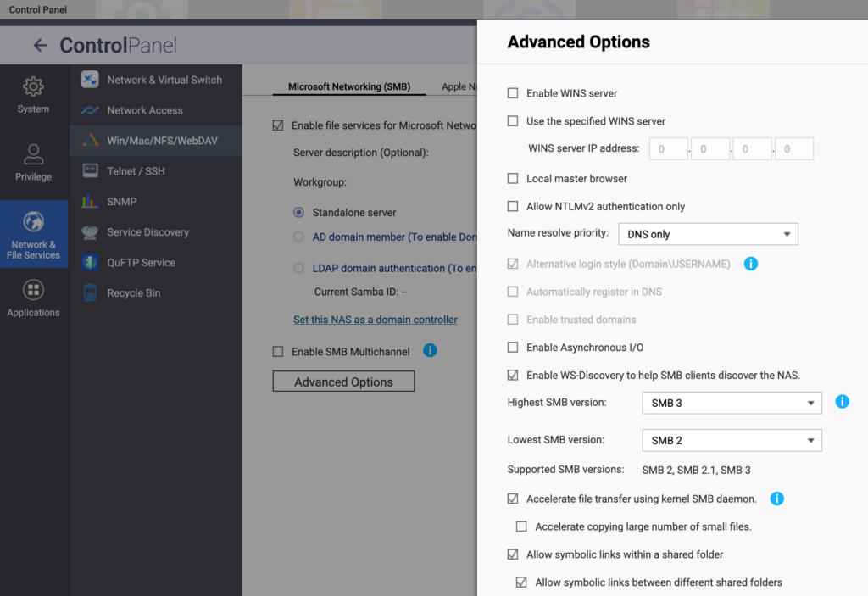Expand the Lowest SMB version dropdown
Viewport: 868px width, 596px height.
click(732, 440)
